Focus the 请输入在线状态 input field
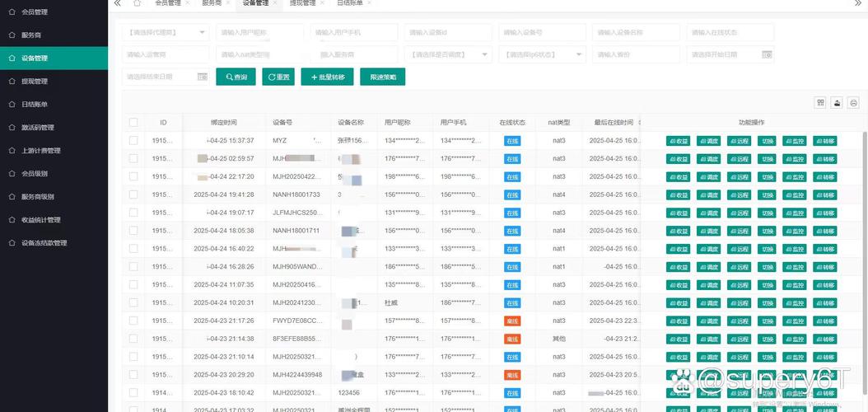This screenshot has height=412, width=868. click(x=730, y=33)
